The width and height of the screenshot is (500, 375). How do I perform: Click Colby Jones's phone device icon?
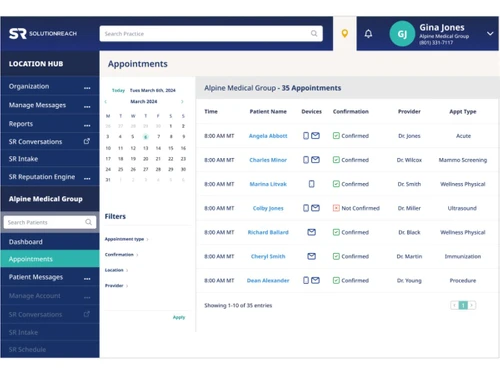pos(306,208)
